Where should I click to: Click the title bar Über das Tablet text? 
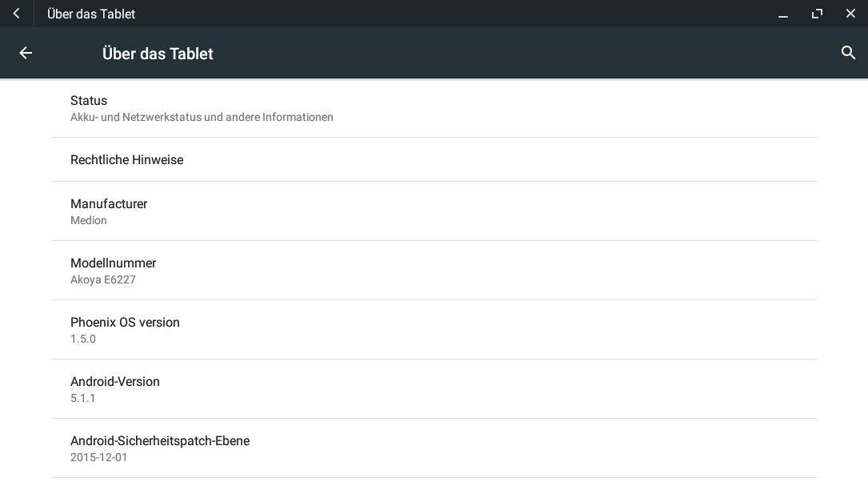tap(90, 14)
